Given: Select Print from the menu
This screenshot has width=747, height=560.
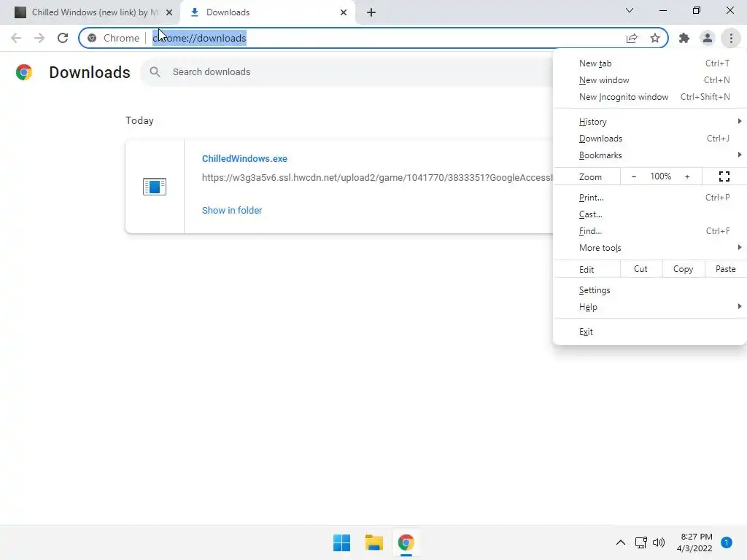Looking at the screenshot, I should pyautogui.click(x=650, y=197).
